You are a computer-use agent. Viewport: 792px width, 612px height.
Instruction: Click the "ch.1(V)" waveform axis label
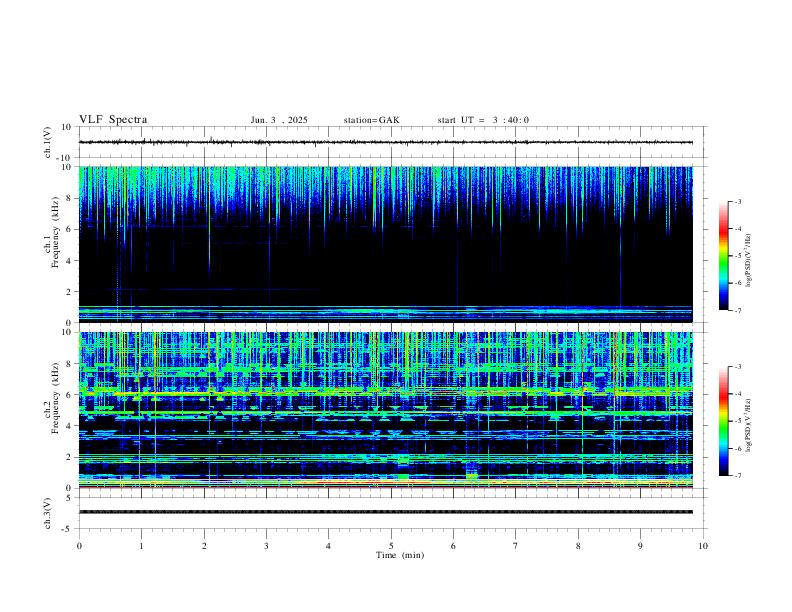point(47,142)
